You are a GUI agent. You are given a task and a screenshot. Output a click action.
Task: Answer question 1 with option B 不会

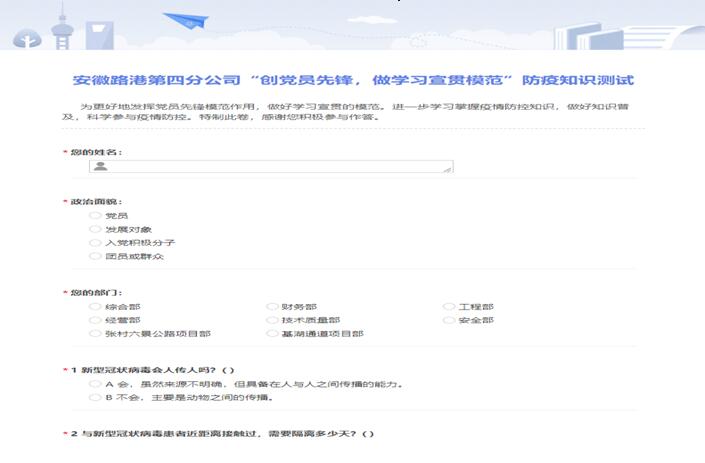click(x=95, y=397)
